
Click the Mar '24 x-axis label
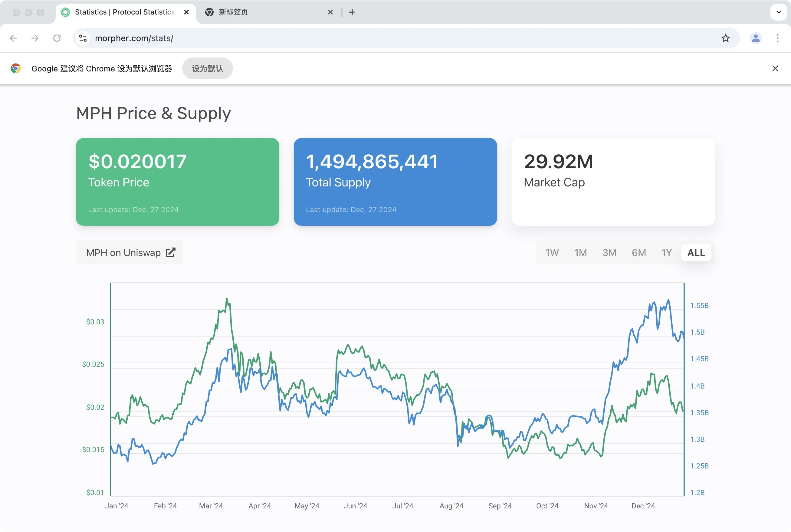211,506
